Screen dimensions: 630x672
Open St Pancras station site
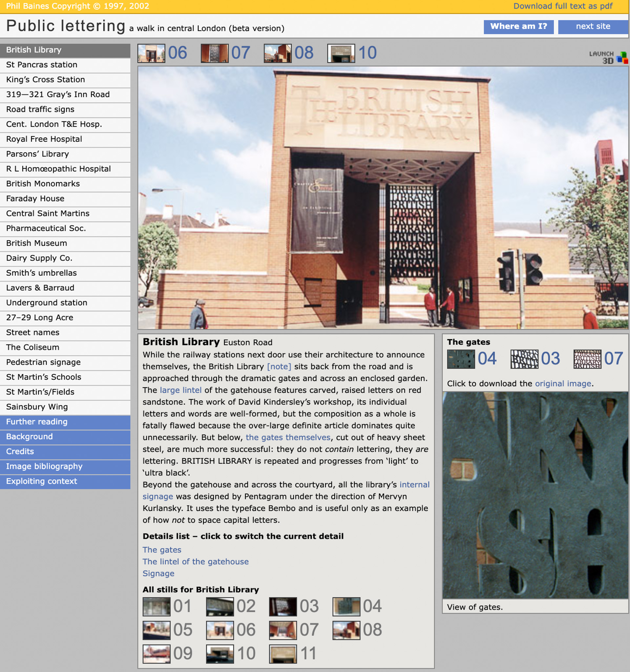coord(65,65)
